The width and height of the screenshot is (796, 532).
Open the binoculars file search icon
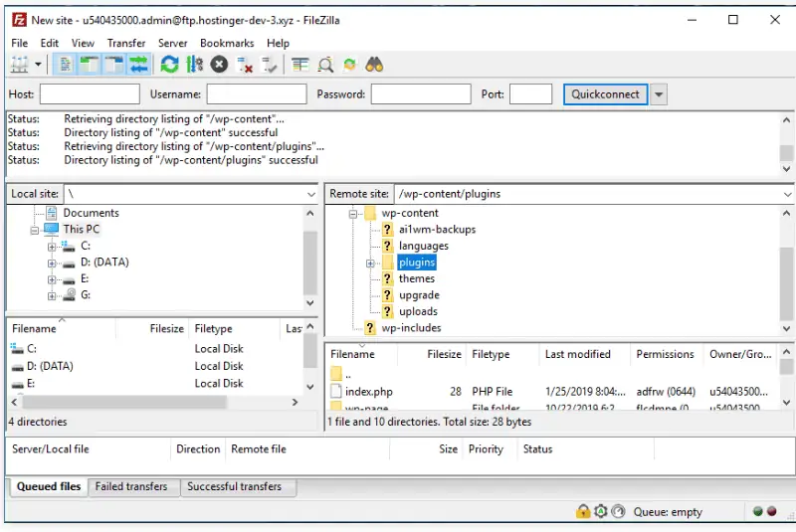[374, 65]
